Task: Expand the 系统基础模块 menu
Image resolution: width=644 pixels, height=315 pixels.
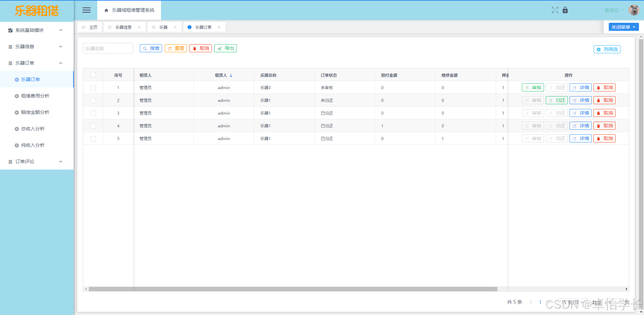Action: pos(37,30)
